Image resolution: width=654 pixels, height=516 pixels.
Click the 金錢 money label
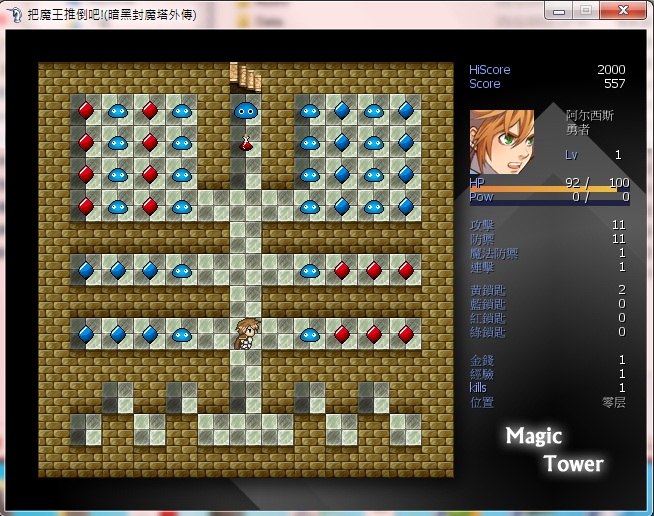coord(482,360)
